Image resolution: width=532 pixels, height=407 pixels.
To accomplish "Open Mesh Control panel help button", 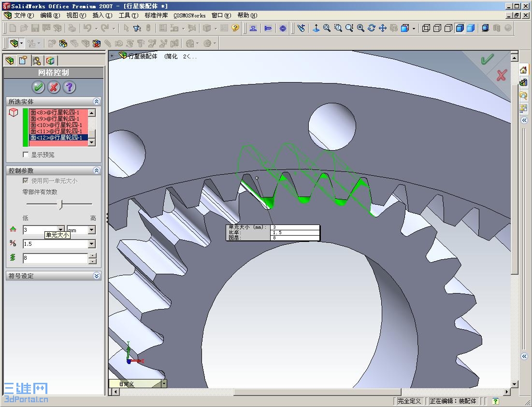I will point(69,87).
